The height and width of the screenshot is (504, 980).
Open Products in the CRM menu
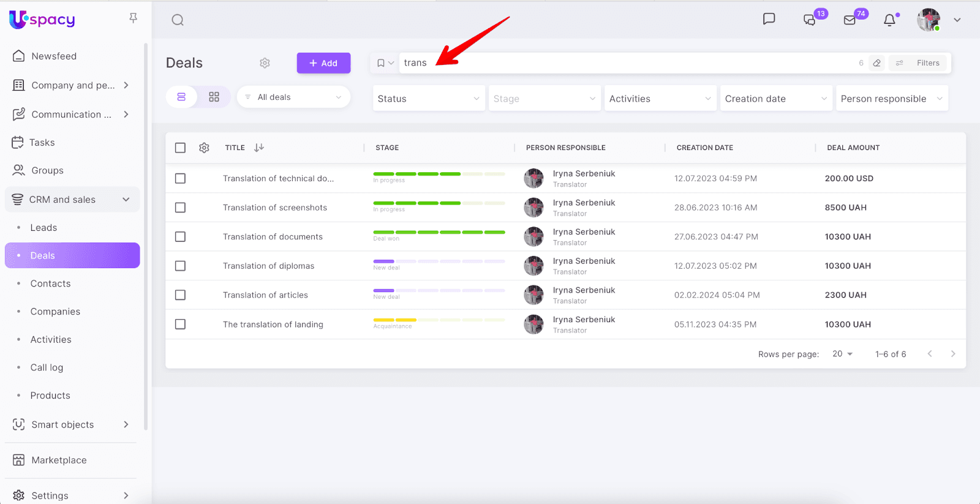click(50, 396)
